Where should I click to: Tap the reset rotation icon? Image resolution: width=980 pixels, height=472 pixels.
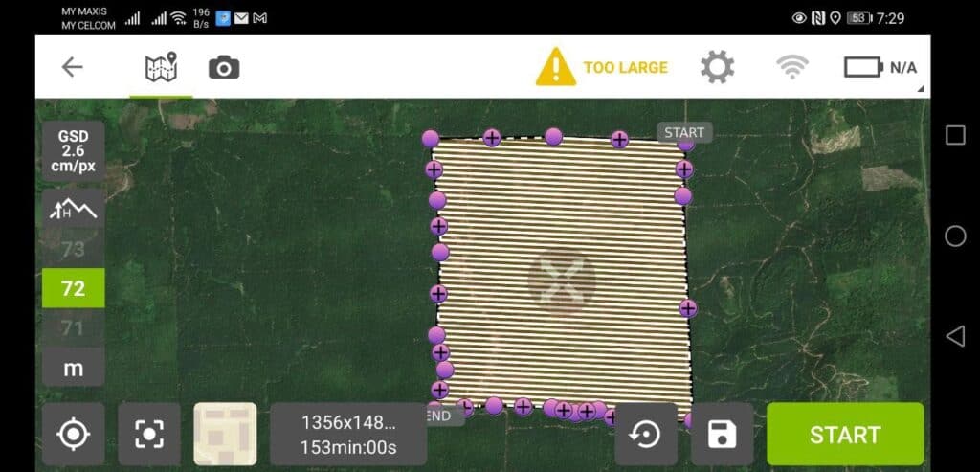[x=646, y=434]
